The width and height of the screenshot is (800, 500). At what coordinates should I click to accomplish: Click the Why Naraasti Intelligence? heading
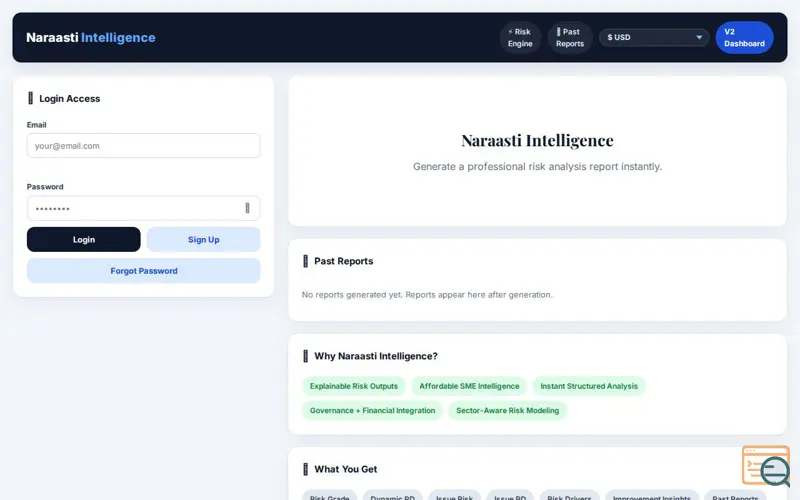pyautogui.click(x=376, y=356)
